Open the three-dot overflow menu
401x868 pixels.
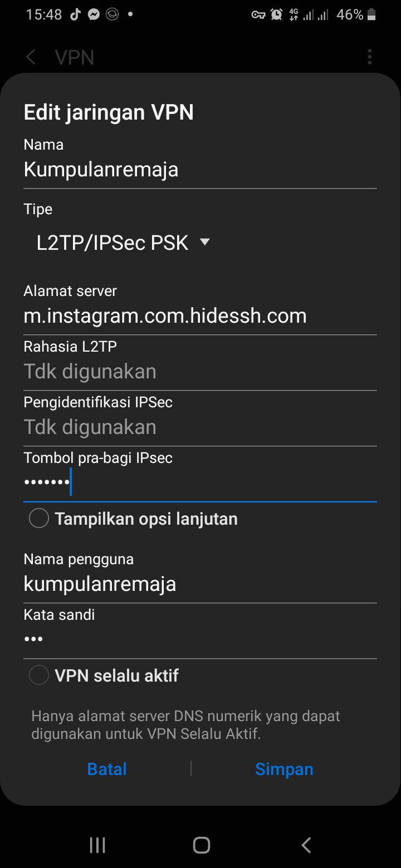coord(370,57)
